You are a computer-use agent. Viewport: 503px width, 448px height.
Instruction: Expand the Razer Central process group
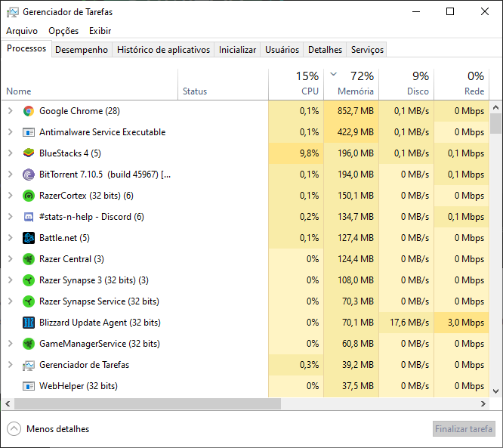[x=11, y=259]
